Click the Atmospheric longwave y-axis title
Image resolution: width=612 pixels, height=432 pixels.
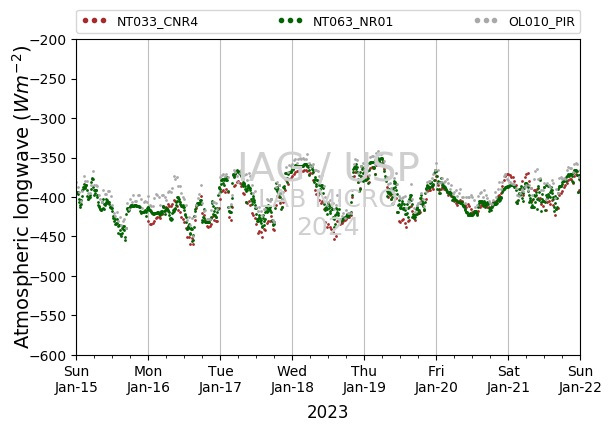[22, 197]
